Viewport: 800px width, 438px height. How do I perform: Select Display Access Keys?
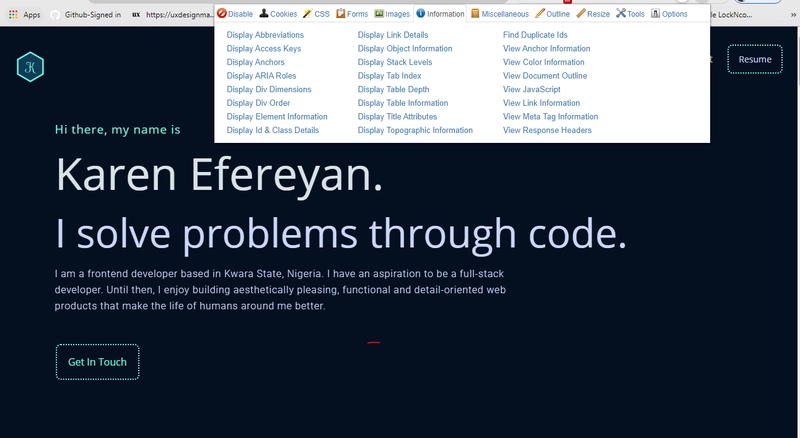(264, 48)
